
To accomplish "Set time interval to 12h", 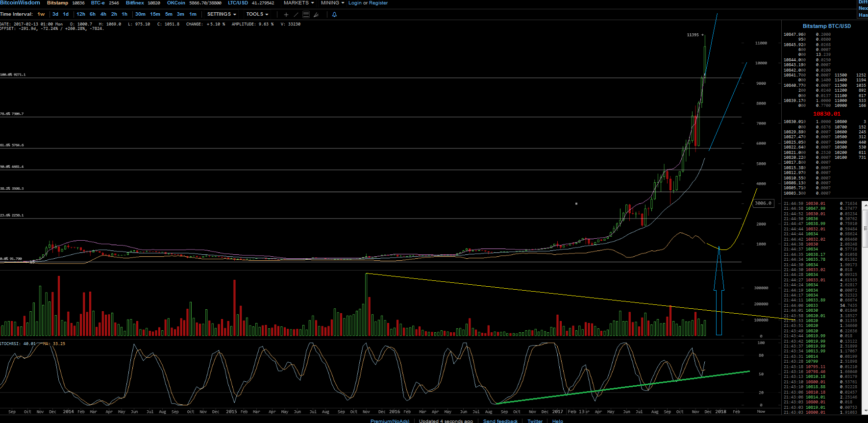I will pos(81,14).
